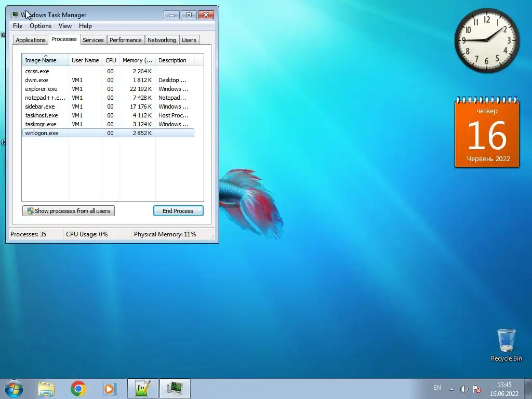532x399 pixels.
Task: Switch to the Services tab
Action: (93, 40)
